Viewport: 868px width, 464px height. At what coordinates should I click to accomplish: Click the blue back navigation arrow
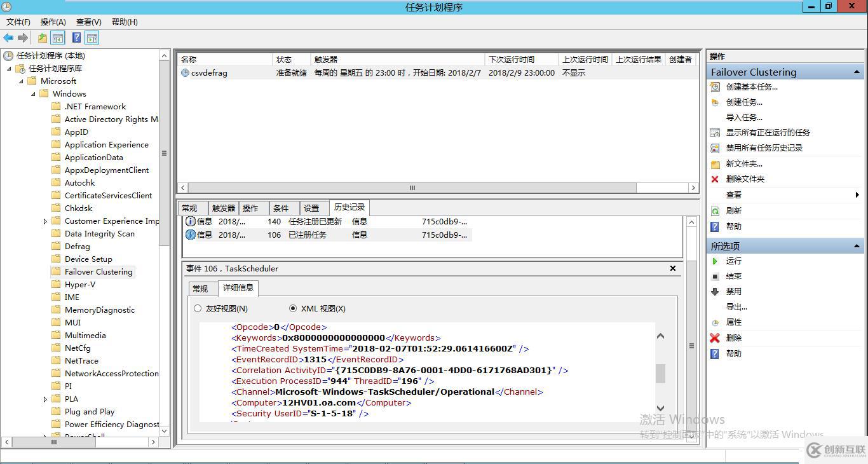pyautogui.click(x=8, y=38)
